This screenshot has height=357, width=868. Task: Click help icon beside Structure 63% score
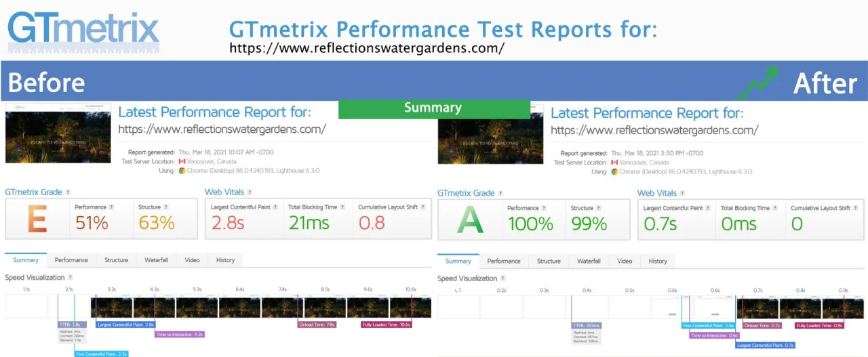[166, 207]
